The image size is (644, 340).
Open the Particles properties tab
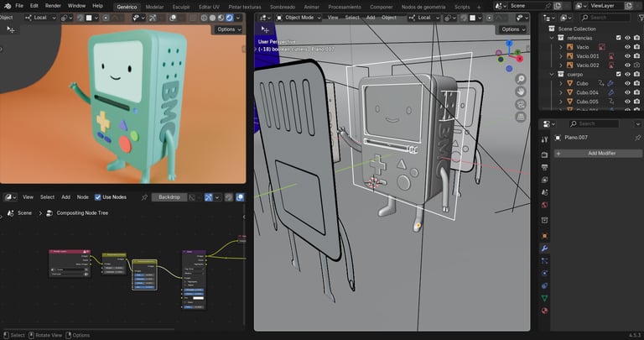point(544,260)
